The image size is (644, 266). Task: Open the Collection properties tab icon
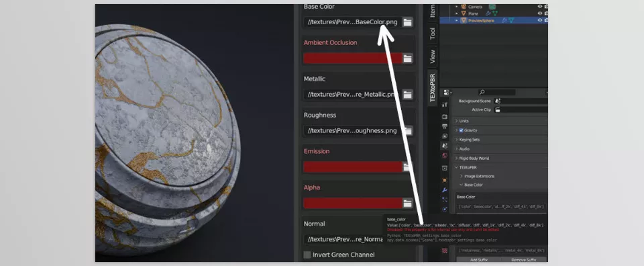444,168
